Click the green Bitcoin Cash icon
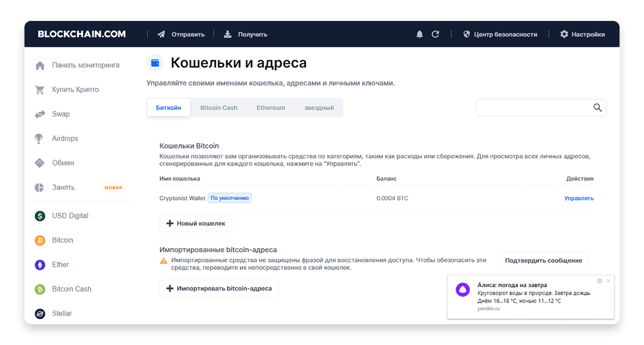This screenshot has height=345, width=644. [40, 289]
